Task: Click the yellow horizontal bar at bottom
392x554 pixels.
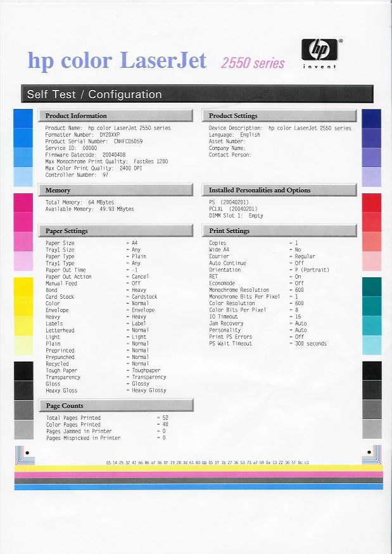Action: (x=198, y=469)
